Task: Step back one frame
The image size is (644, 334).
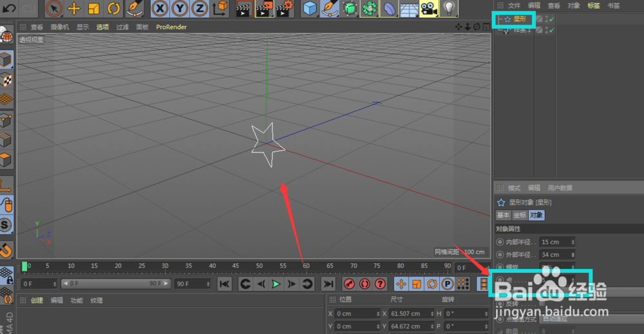Action: [261, 284]
